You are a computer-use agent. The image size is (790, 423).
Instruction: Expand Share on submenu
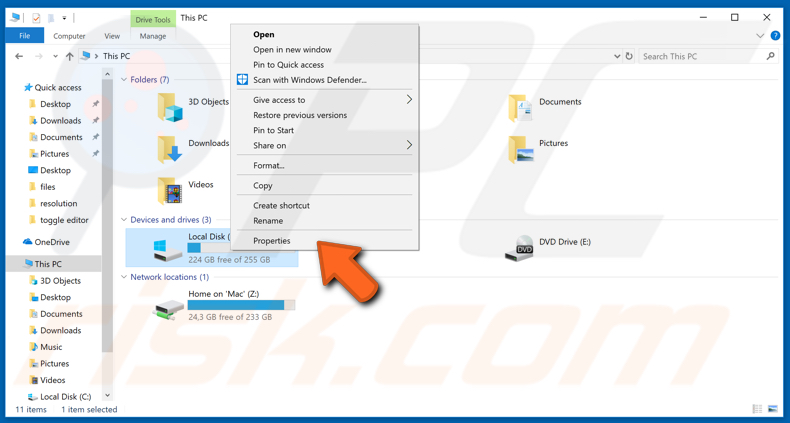tap(325, 145)
